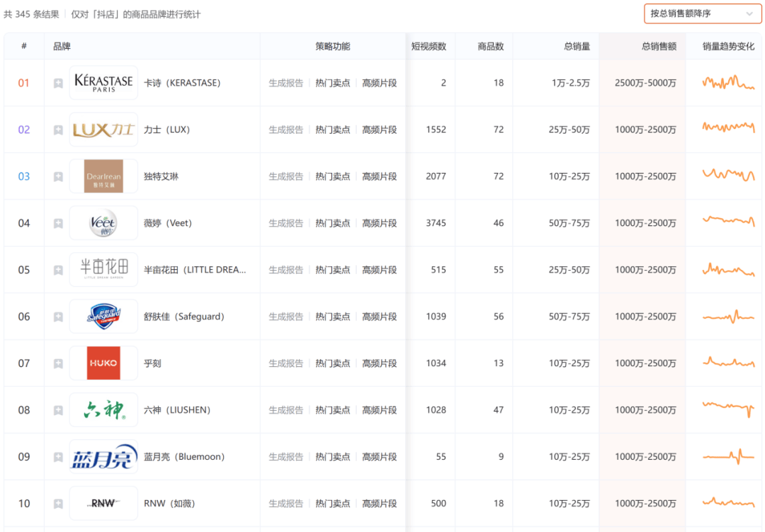This screenshot has height=532, width=765.
Task: Click the 共 345 条结果 result count
Action: pos(31,15)
